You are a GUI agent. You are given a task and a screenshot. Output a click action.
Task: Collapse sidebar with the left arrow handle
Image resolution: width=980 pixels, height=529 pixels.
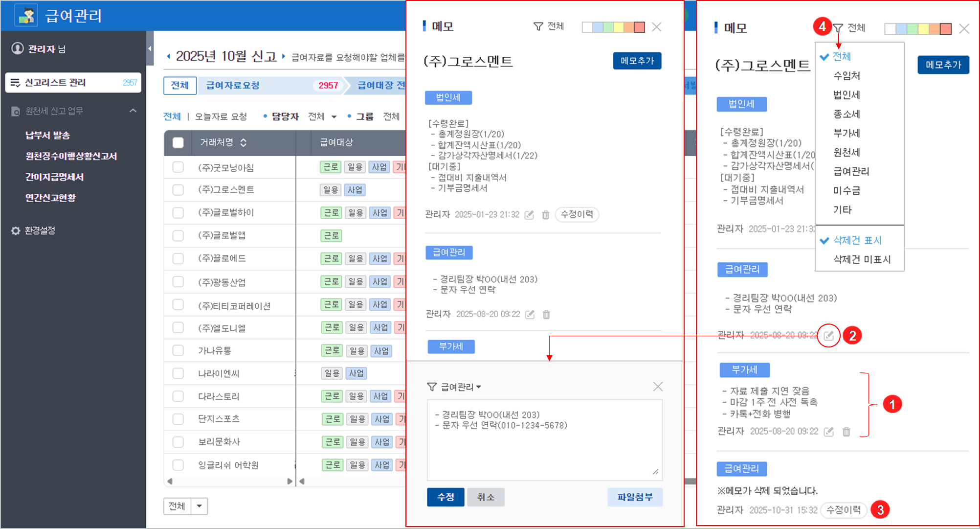(x=150, y=48)
